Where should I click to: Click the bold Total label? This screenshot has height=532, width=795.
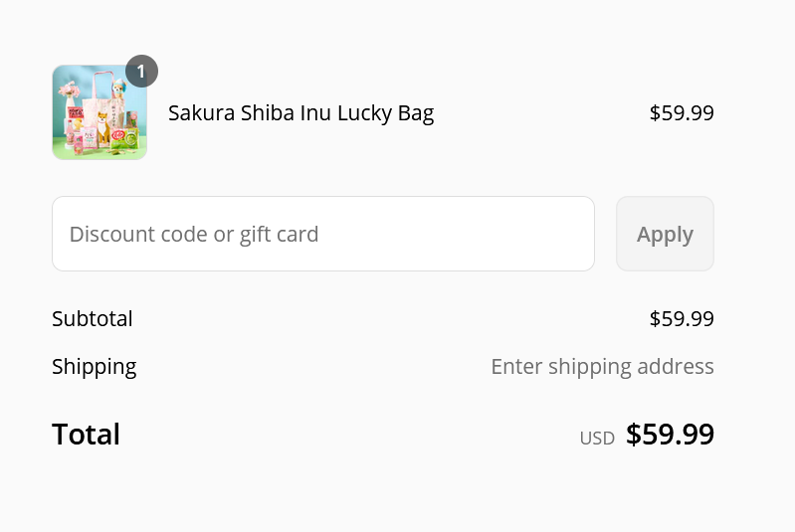coord(87,435)
